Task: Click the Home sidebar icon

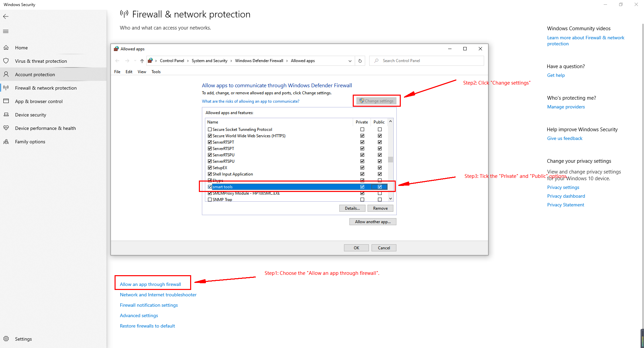Action: click(6, 48)
